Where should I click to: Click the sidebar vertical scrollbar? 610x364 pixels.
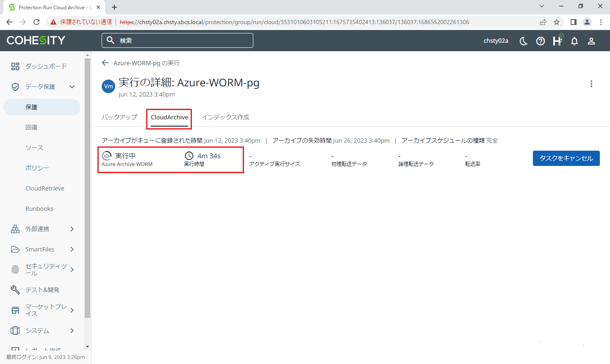pos(88,188)
